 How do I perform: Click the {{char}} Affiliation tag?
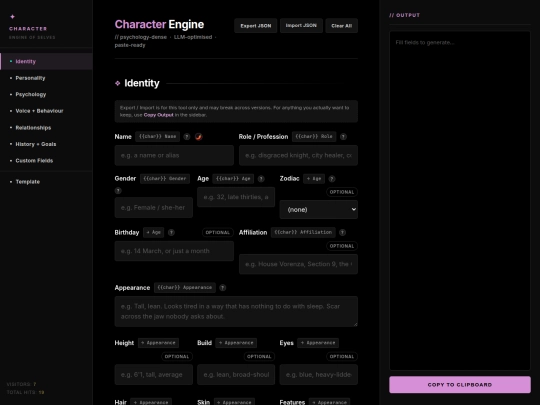point(303,232)
